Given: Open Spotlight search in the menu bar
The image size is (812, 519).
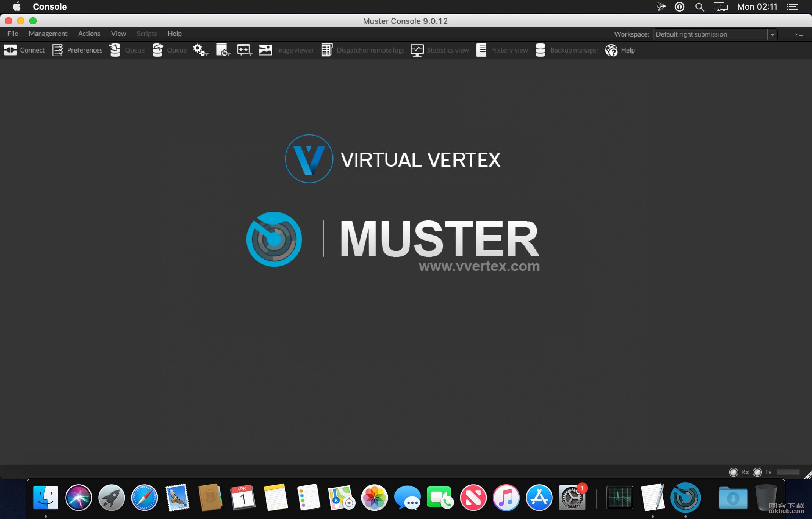Looking at the screenshot, I should [699, 7].
